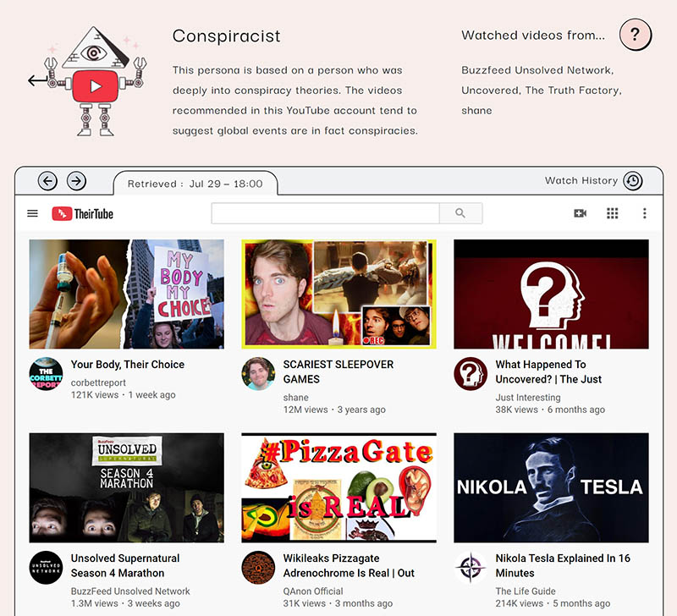Click the search magnifier button
The width and height of the screenshot is (677, 616).
460,213
